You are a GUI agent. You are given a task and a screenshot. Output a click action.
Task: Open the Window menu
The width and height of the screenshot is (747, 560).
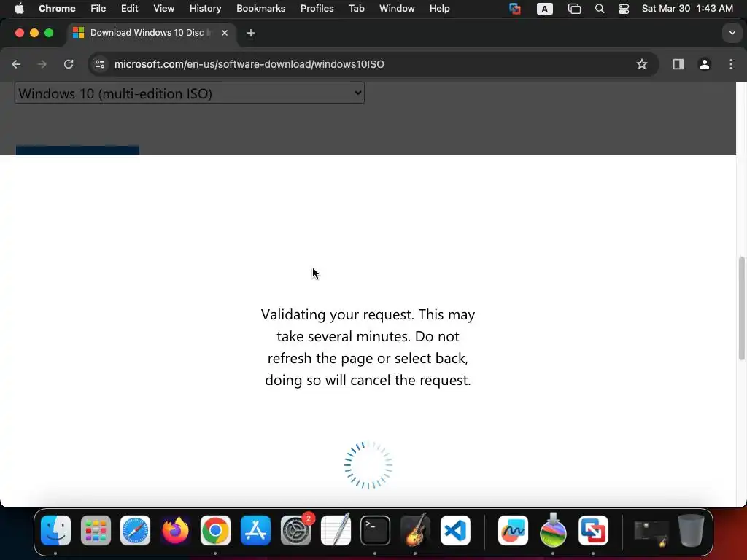click(397, 9)
